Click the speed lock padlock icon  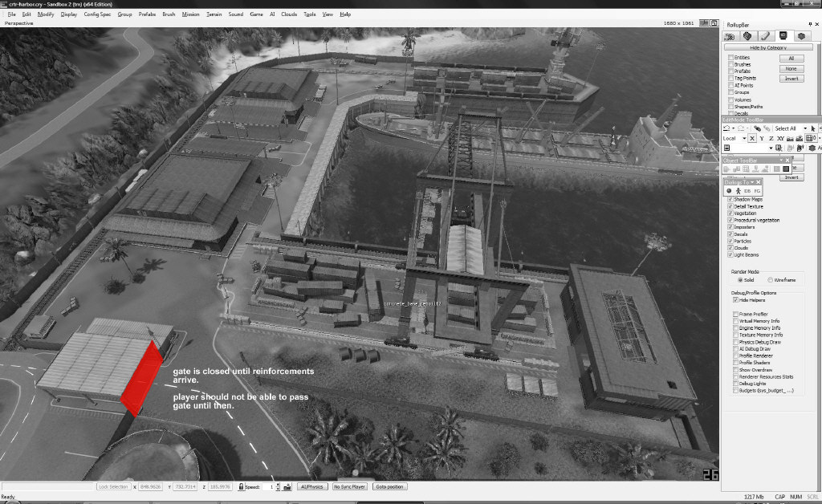coord(241,486)
